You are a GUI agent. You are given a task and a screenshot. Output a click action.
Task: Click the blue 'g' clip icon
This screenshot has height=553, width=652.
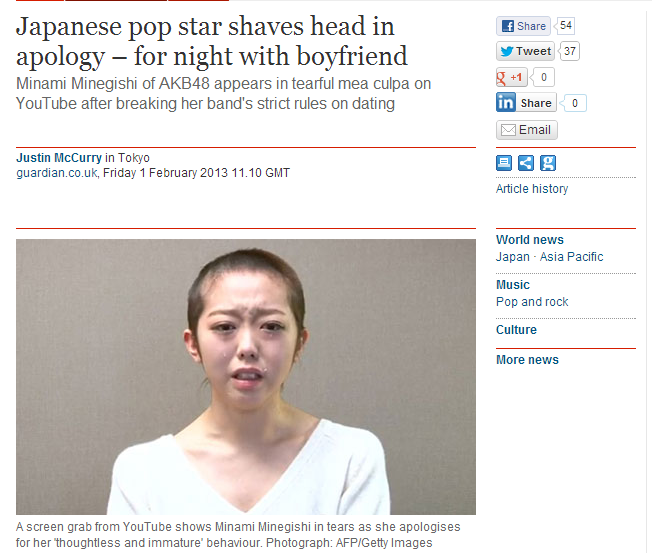548,163
